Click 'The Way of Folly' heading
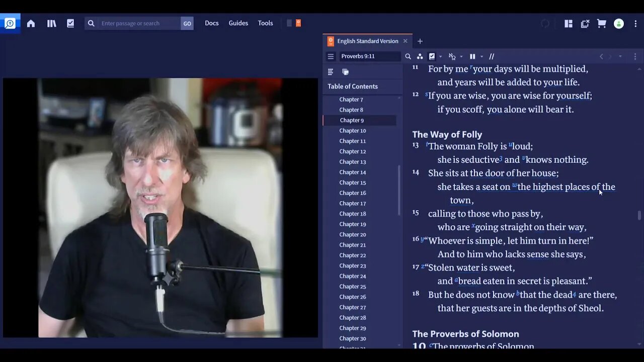 [x=447, y=134]
